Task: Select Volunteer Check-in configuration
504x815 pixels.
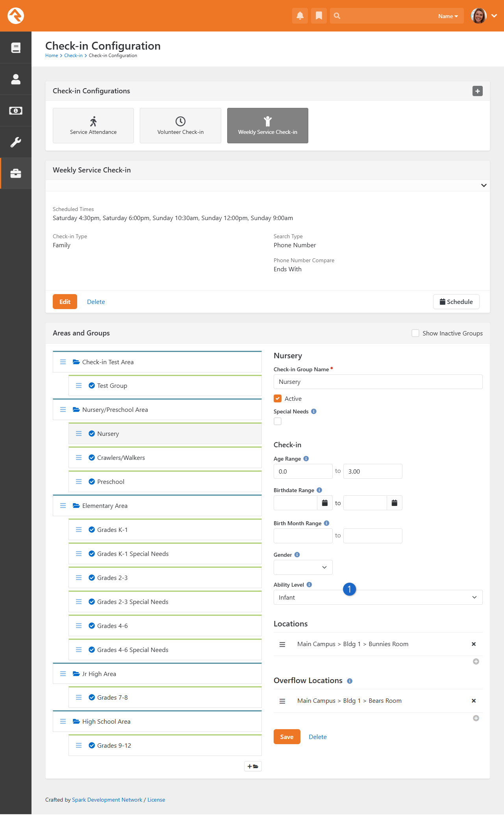Action: pos(180,126)
